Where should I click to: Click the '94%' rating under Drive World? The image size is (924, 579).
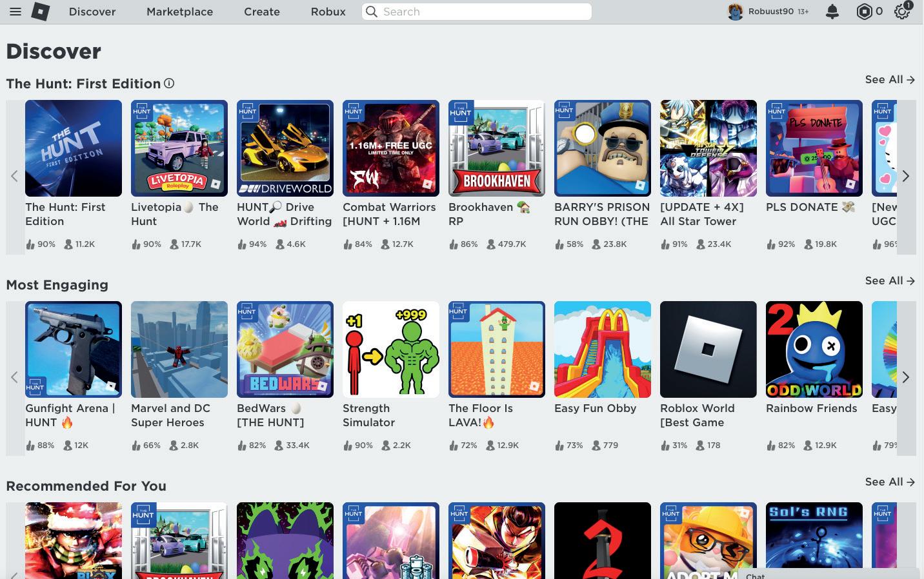[x=258, y=244]
